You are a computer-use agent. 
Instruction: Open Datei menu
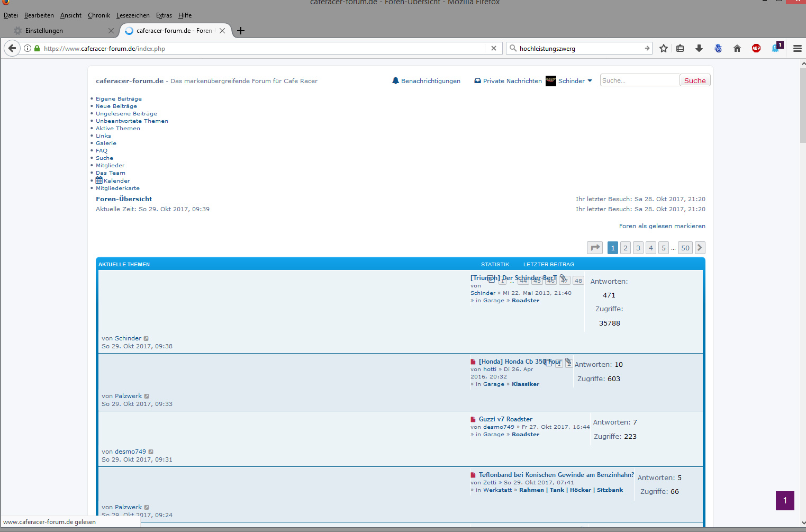(11, 15)
